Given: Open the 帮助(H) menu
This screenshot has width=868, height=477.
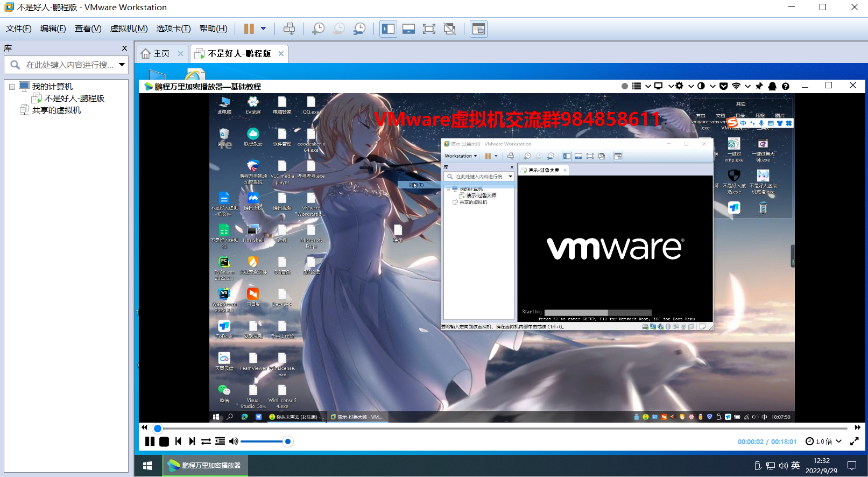Looking at the screenshot, I should (214, 29).
